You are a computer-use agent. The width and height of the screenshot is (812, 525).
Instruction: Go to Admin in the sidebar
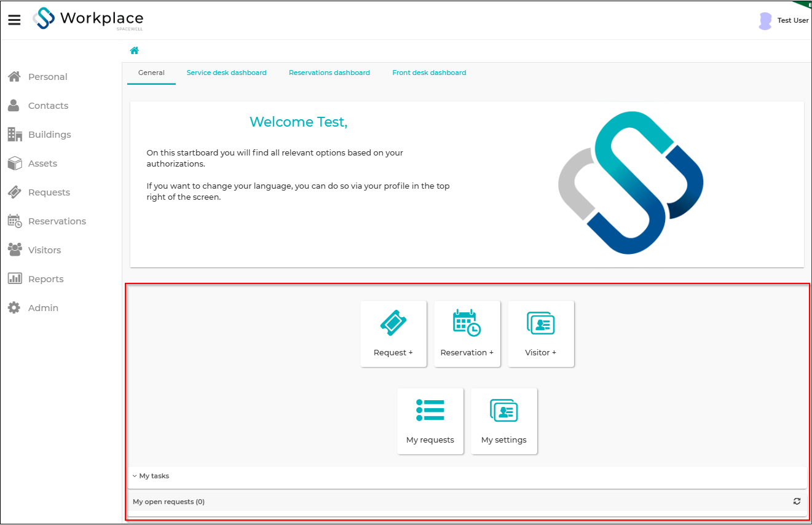[x=44, y=308]
